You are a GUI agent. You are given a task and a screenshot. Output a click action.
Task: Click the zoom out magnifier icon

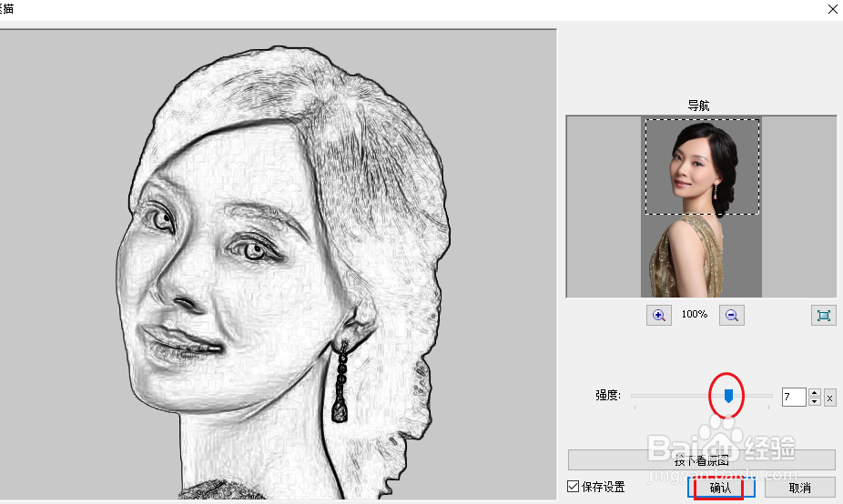point(732,316)
